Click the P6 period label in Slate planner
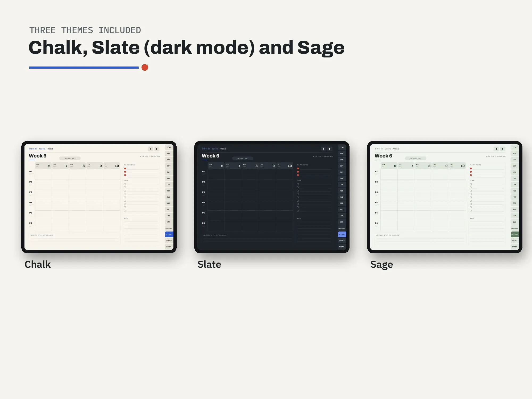The height and width of the screenshot is (399, 532). 203,223
